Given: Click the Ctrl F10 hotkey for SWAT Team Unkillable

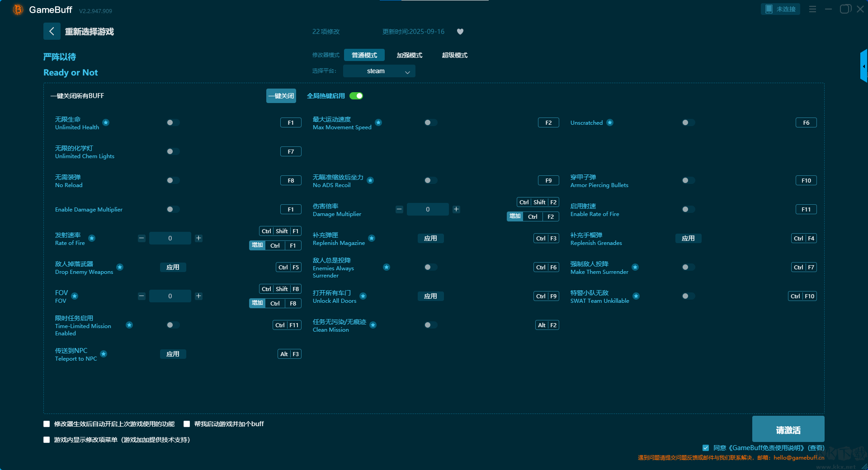Looking at the screenshot, I should (x=802, y=296).
